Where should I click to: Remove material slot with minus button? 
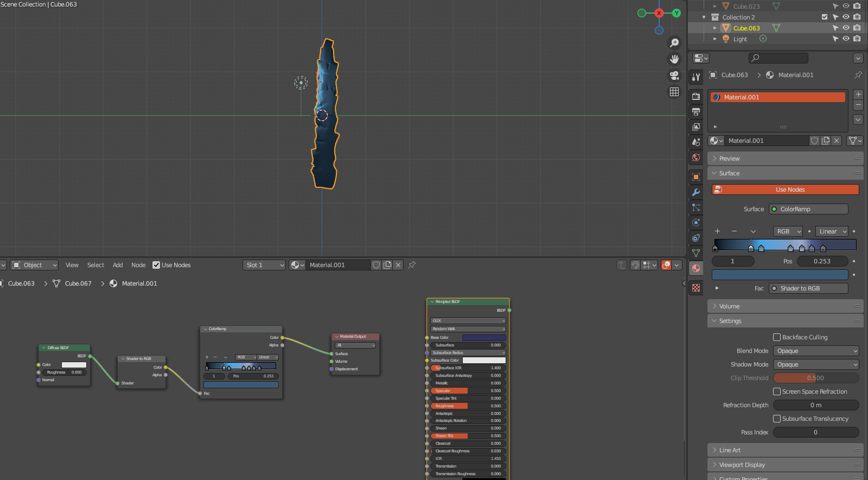click(x=858, y=105)
